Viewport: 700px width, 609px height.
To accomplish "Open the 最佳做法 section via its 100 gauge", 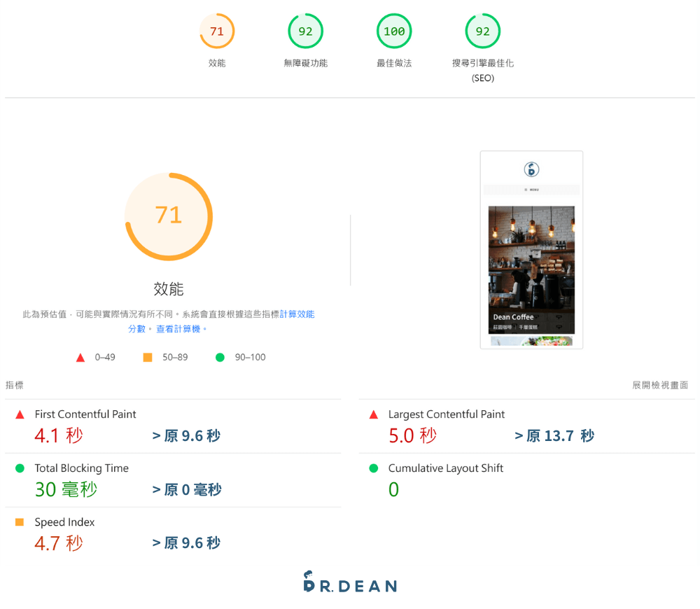I will click(394, 31).
